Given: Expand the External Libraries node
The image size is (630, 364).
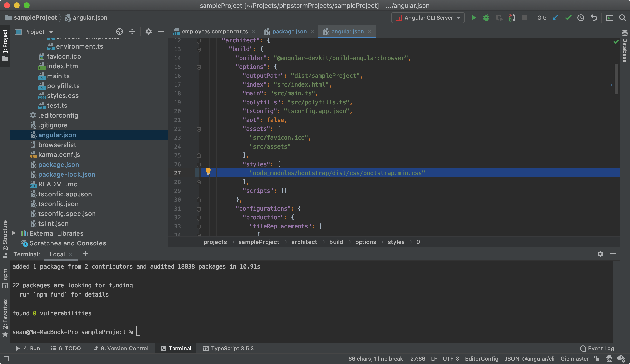Looking at the screenshot, I should click(x=14, y=233).
